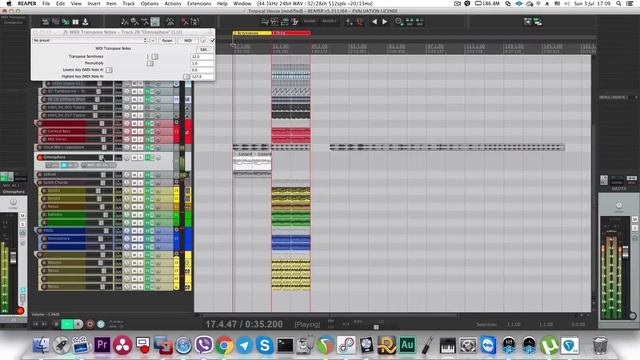Open the File menu
This screenshot has width=640, height=360.
click(x=46, y=3)
